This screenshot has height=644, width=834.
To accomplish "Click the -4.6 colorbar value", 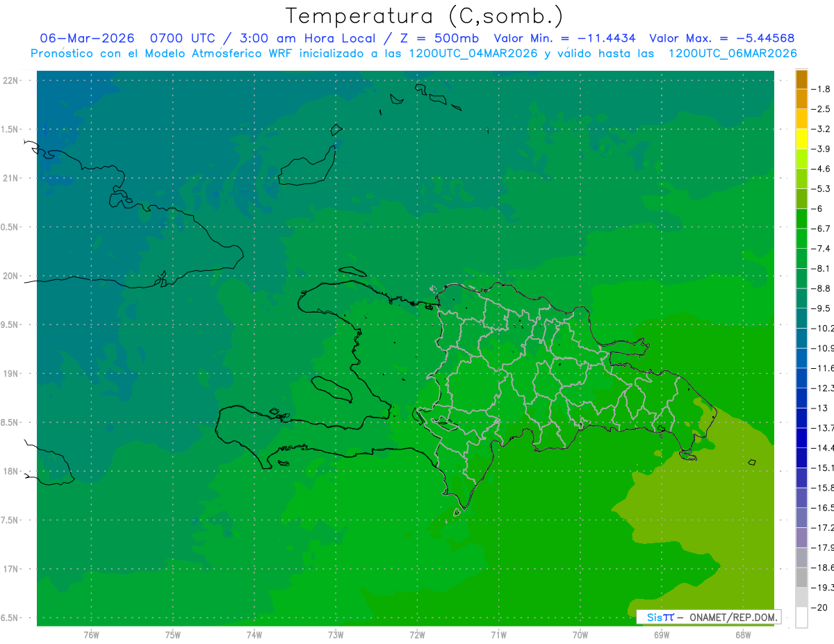I will (821, 169).
